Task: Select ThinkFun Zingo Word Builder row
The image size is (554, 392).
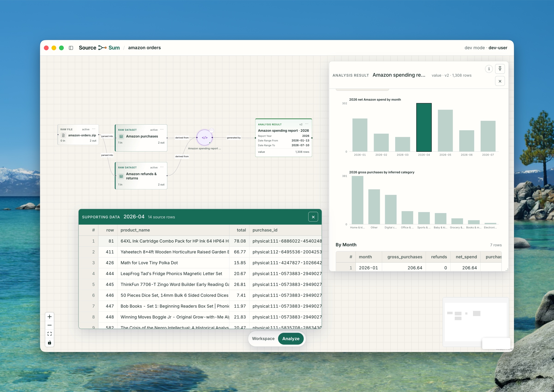Action: 200,285
